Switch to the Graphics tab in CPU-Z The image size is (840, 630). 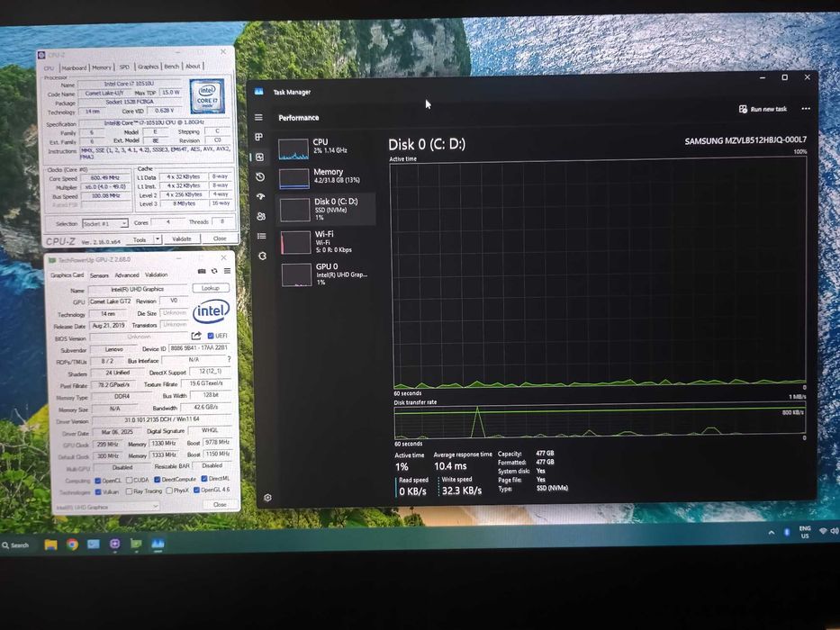pos(148,67)
